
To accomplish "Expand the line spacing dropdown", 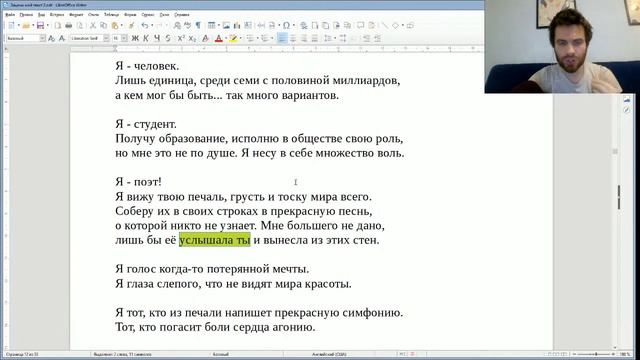I will [x=335, y=38].
